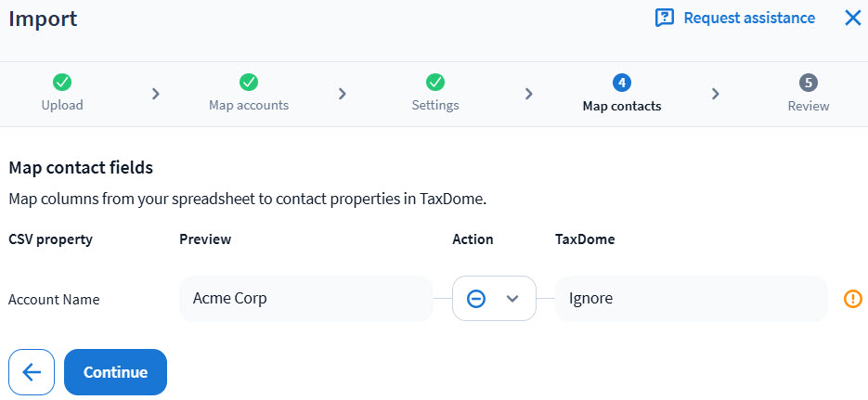The image size is (868, 400).
Task: Open the TaxDome field showing Ignore
Action: 691,299
